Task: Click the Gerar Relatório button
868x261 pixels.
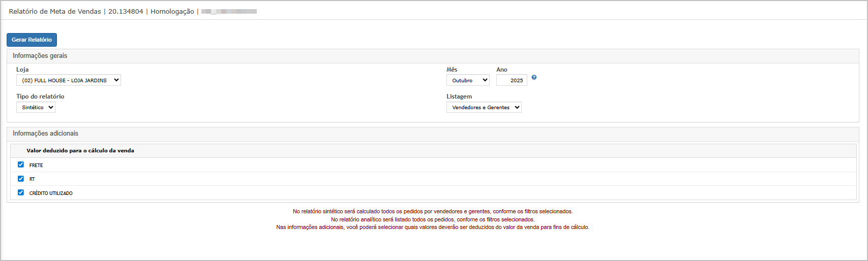Action: [32, 40]
